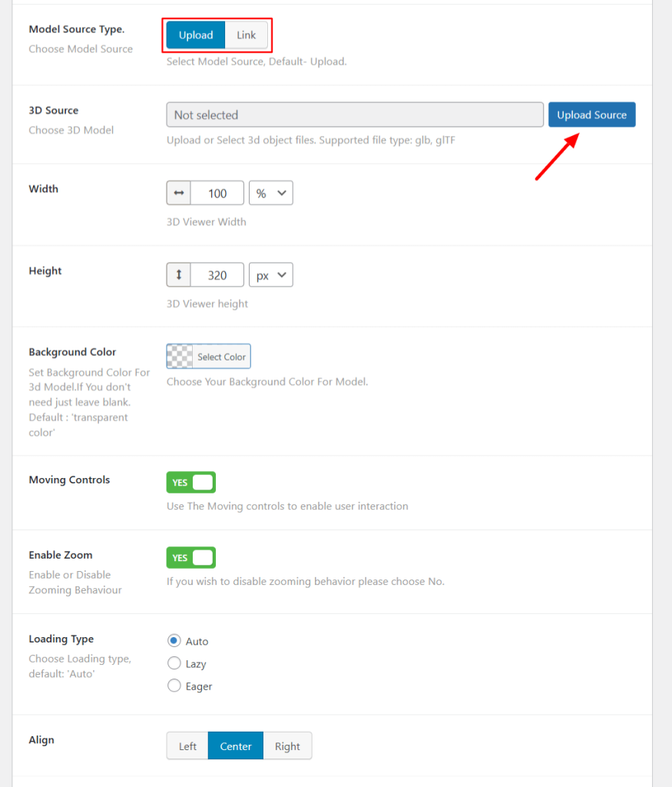
Task: Set alignment to Right
Action: tap(287, 745)
